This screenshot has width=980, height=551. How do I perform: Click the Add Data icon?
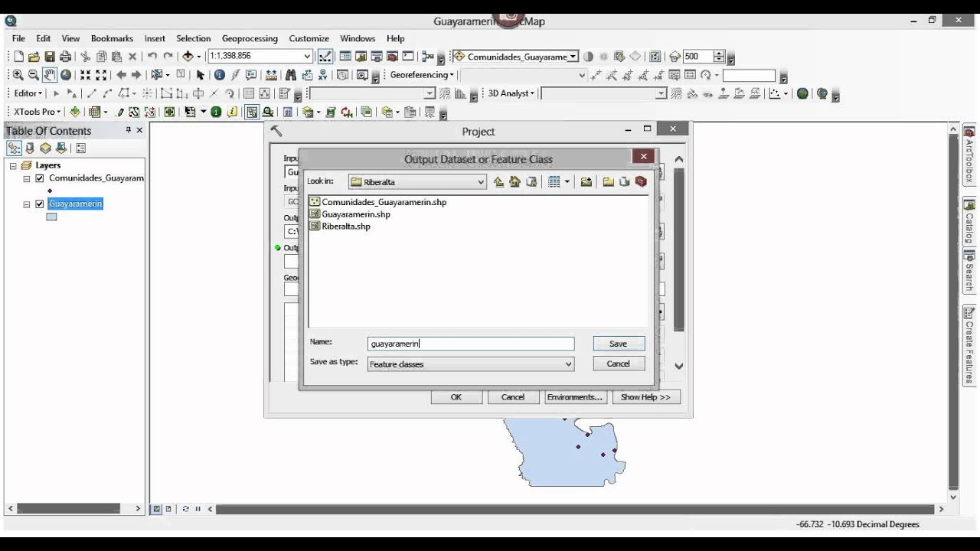pos(188,57)
